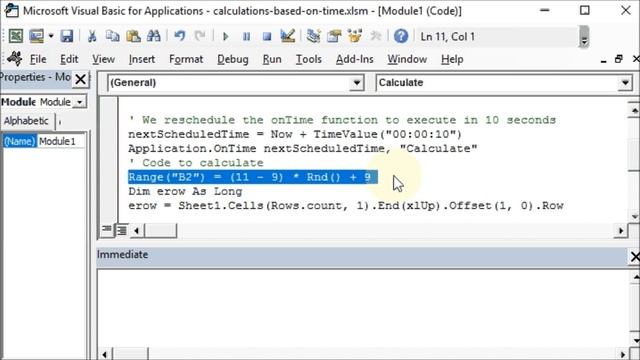Expand the Calculate procedure dropdown
640x360 pixels.
pyautogui.click(x=625, y=83)
